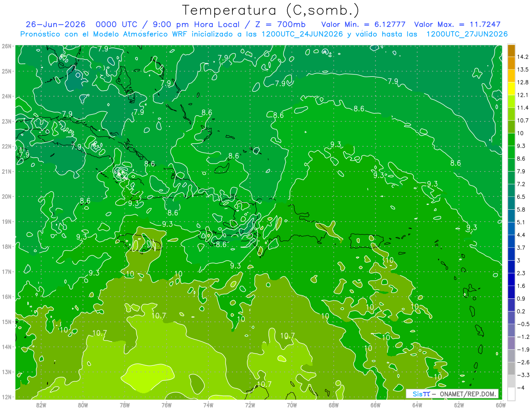The image size is (532, 411).
Task: Click the 13.5 value on the color scale
Action: pyautogui.click(x=523, y=70)
